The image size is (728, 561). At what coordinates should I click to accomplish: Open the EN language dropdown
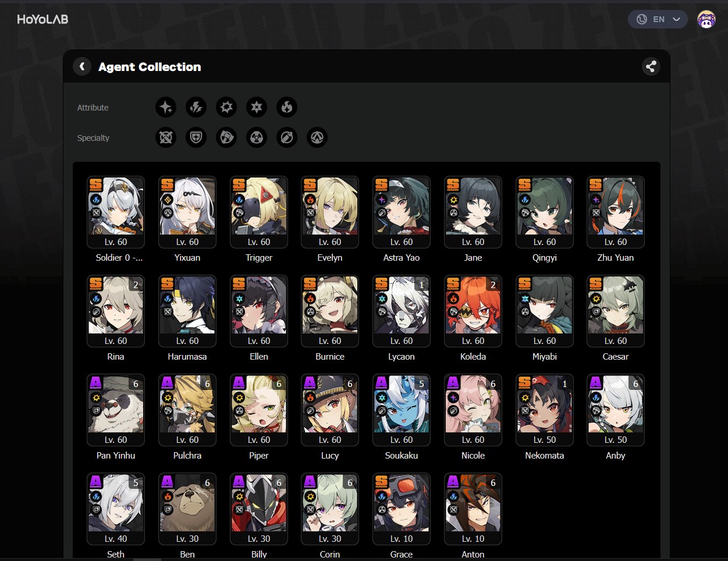[658, 19]
